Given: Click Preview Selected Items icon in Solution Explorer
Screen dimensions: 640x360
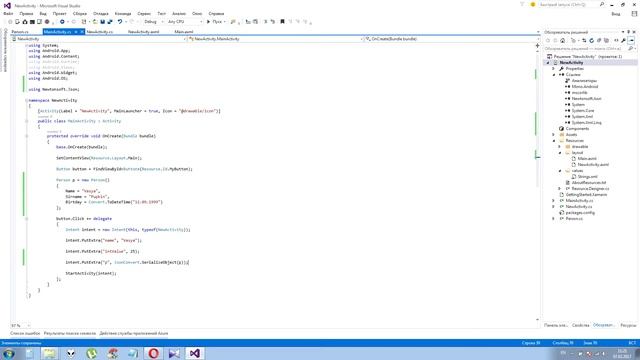Looking at the screenshot, I should click(631, 40).
